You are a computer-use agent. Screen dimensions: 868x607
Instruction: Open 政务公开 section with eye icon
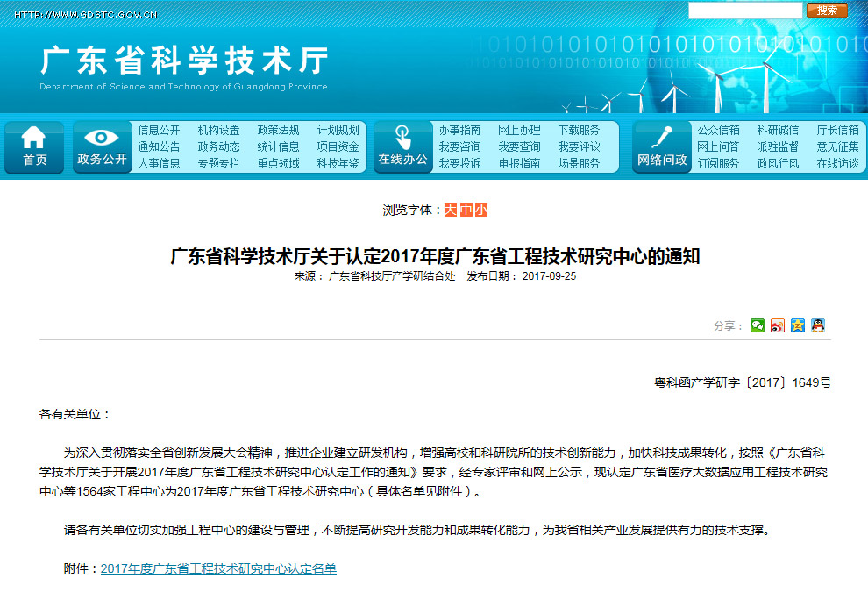(102, 146)
